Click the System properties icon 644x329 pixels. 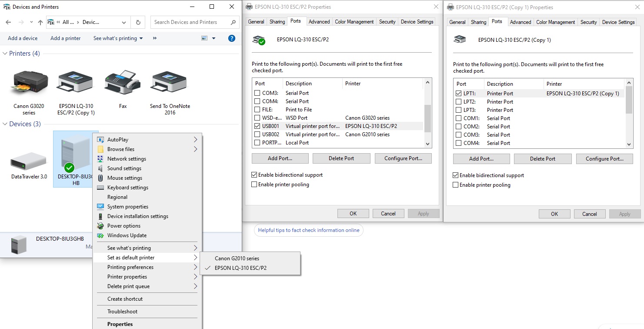coord(100,207)
